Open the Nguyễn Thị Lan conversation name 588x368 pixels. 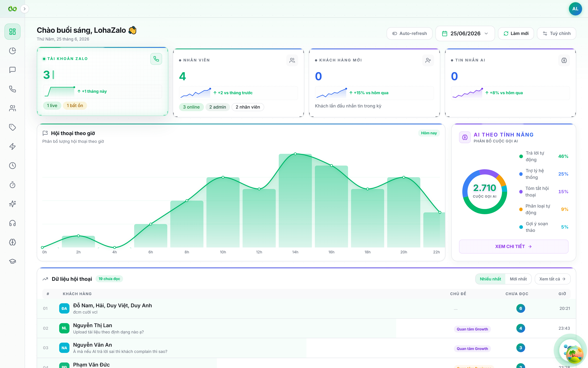pos(93,325)
